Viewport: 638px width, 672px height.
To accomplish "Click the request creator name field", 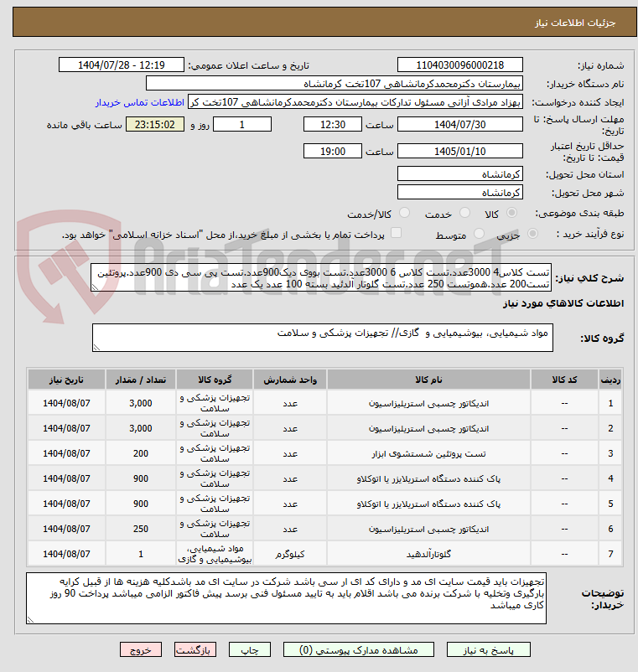I will (355, 102).
